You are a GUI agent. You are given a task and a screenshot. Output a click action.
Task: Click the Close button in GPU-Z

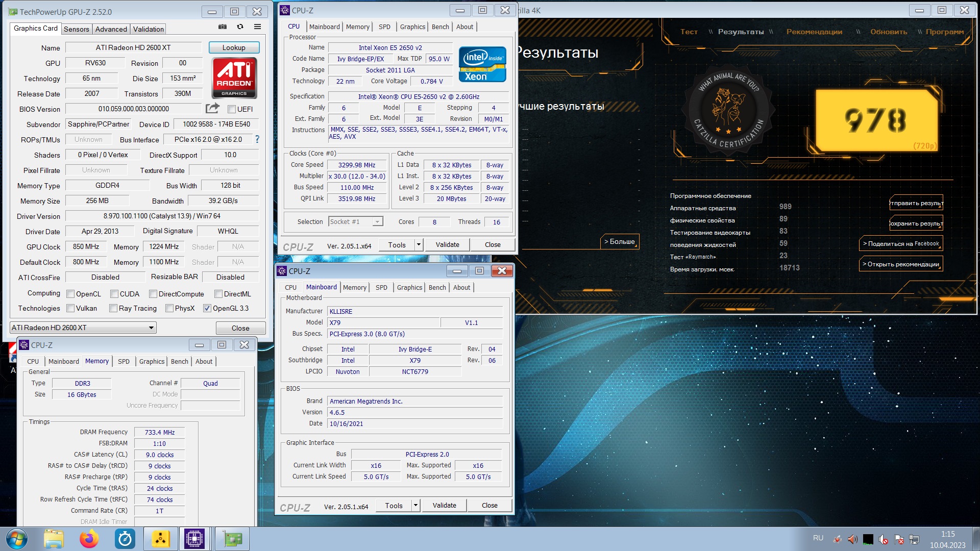240,328
